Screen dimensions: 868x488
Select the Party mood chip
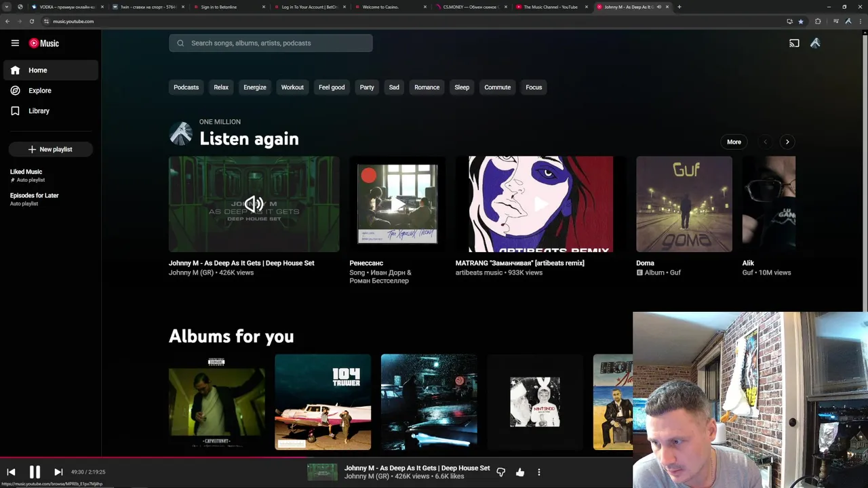[x=367, y=87]
